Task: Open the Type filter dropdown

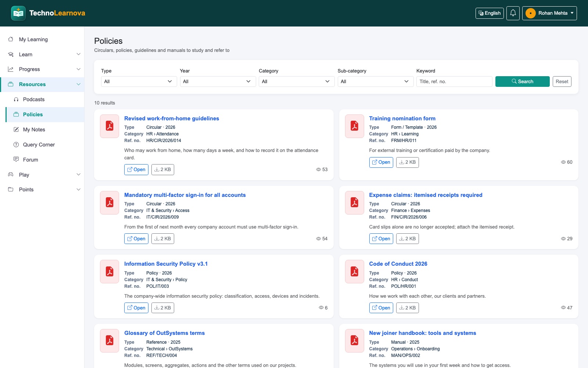Action: [x=139, y=81]
